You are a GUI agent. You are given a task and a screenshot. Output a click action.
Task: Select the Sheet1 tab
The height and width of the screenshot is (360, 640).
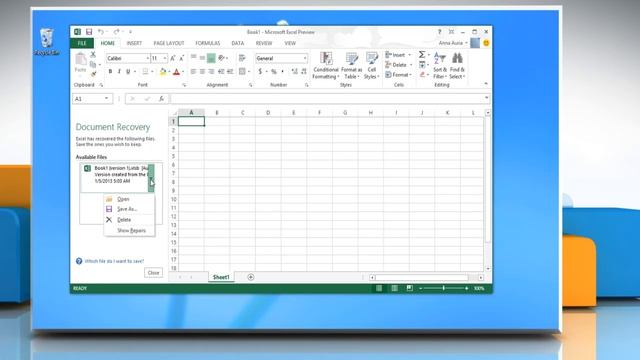pyautogui.click(x=221, y=277)
